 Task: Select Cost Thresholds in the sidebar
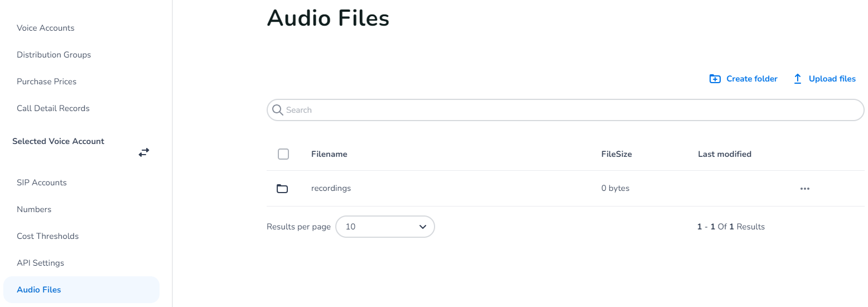click(47, 236)
